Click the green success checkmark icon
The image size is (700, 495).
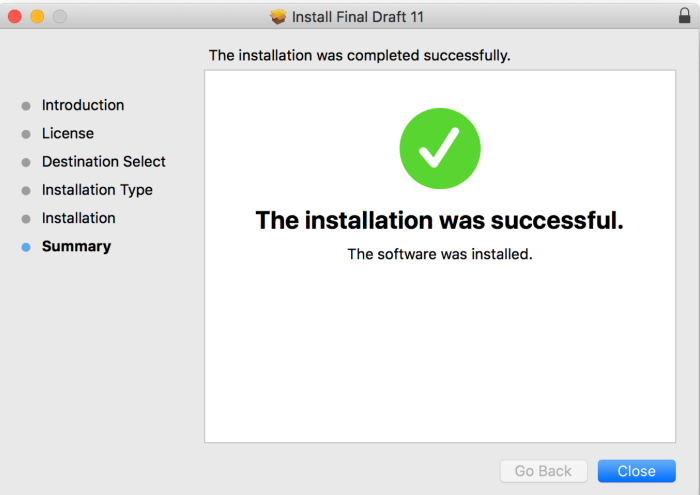pos(440,148)
